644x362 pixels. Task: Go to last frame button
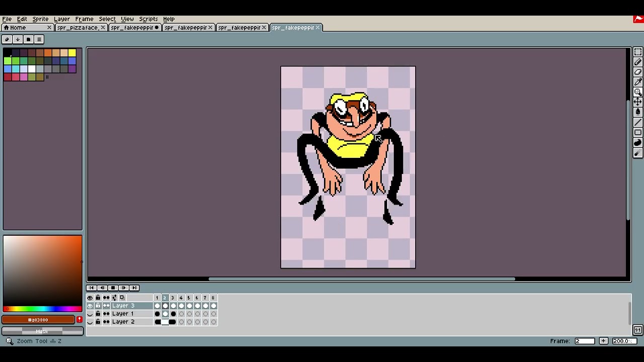134,288
